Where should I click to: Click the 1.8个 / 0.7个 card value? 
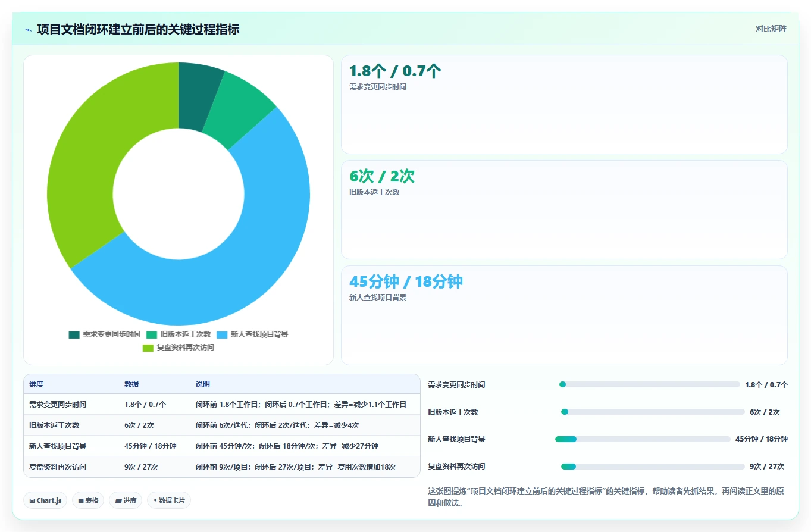point(395,71)
